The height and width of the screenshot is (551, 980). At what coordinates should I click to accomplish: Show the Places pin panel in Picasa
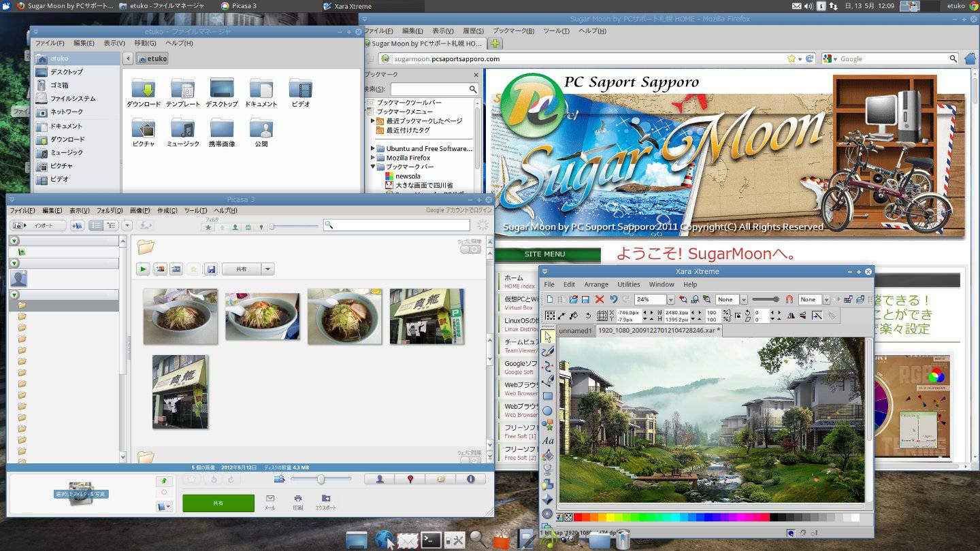410,479
